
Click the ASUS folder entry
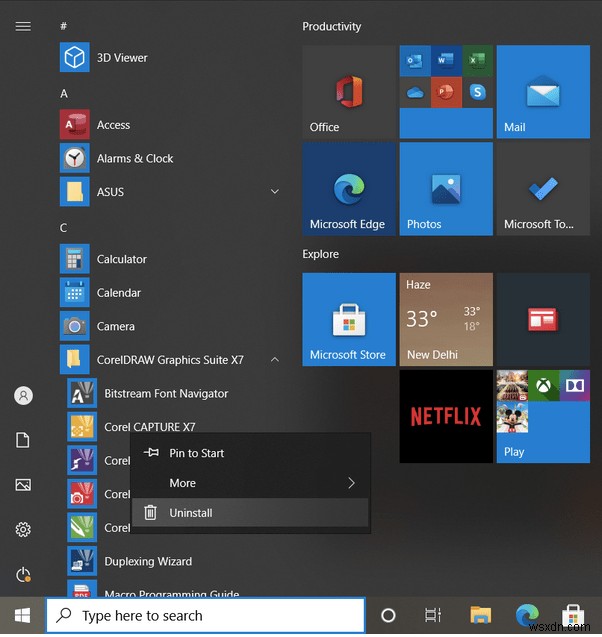pos(171,191)
